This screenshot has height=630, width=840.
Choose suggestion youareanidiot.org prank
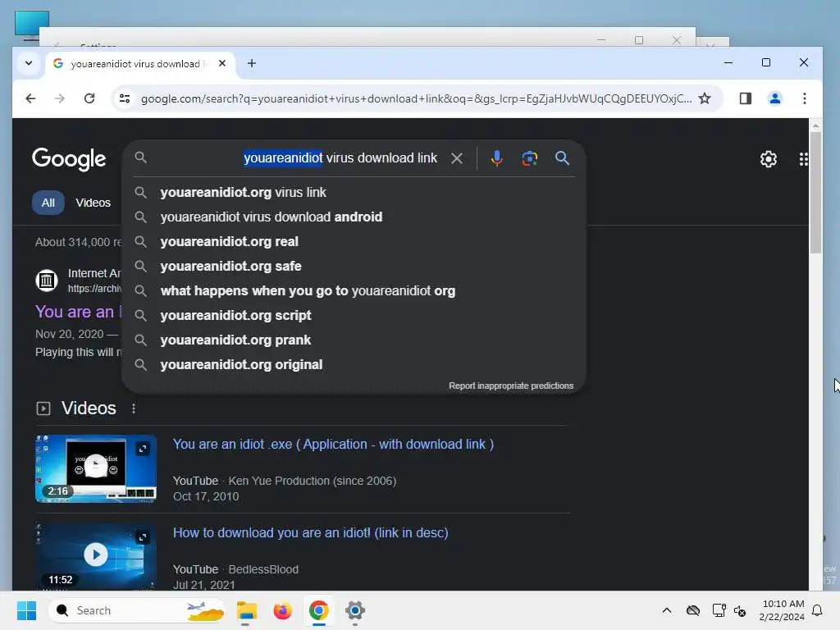click(354, 340)
